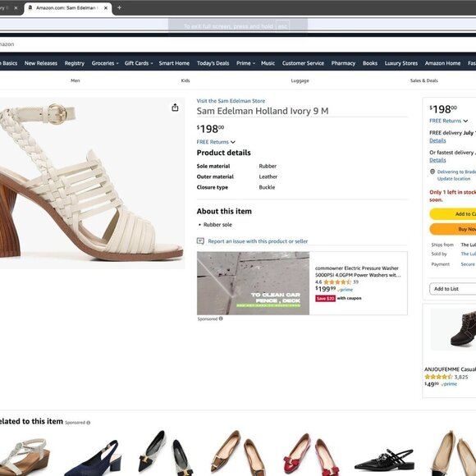Open Music in navigation bar
This screenshot has width=476, height=476.
(268, 63)
